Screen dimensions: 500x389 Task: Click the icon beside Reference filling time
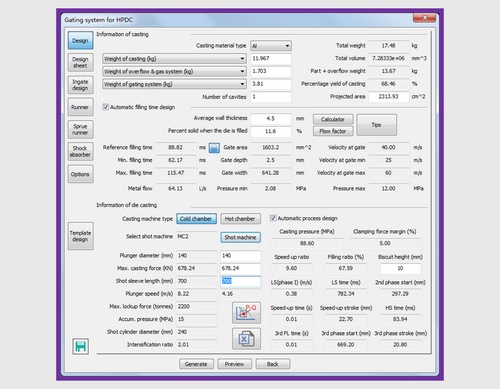click(214, 148)
